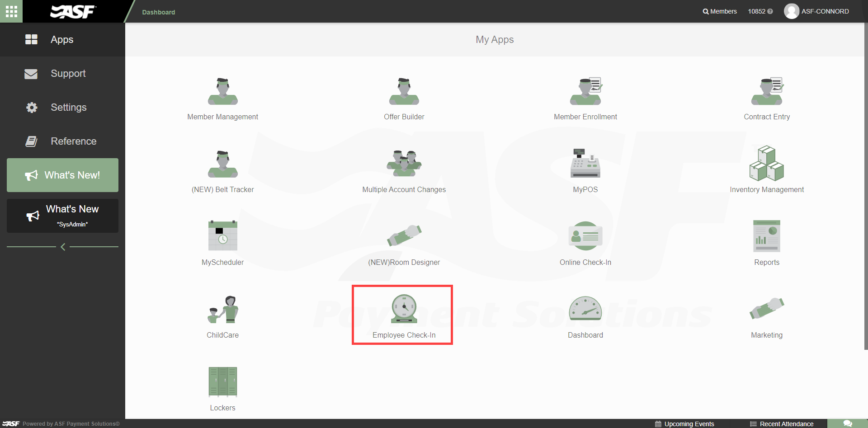The width and height of the screenshot is (868, 428).
Task: Expand the Recent Attendance panel
Action: [x=782, y=424]
